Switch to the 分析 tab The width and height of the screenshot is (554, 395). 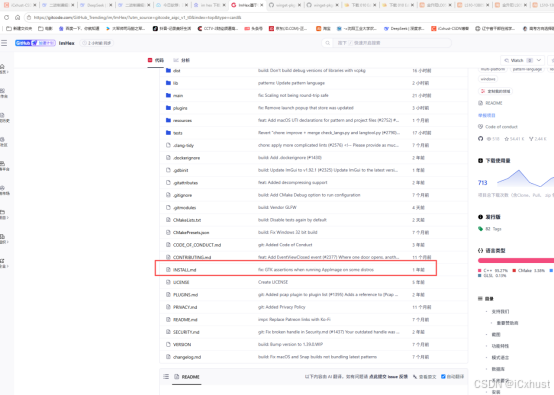point(182,60)
